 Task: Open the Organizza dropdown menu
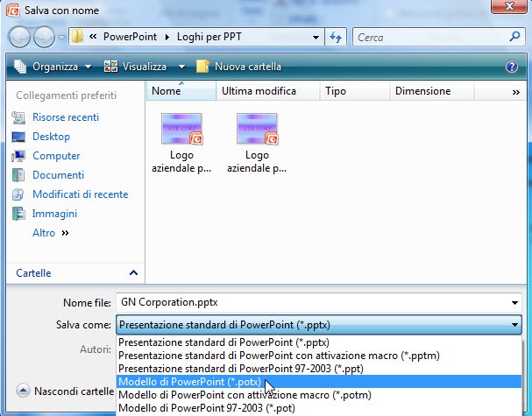[x=53, y=67]
